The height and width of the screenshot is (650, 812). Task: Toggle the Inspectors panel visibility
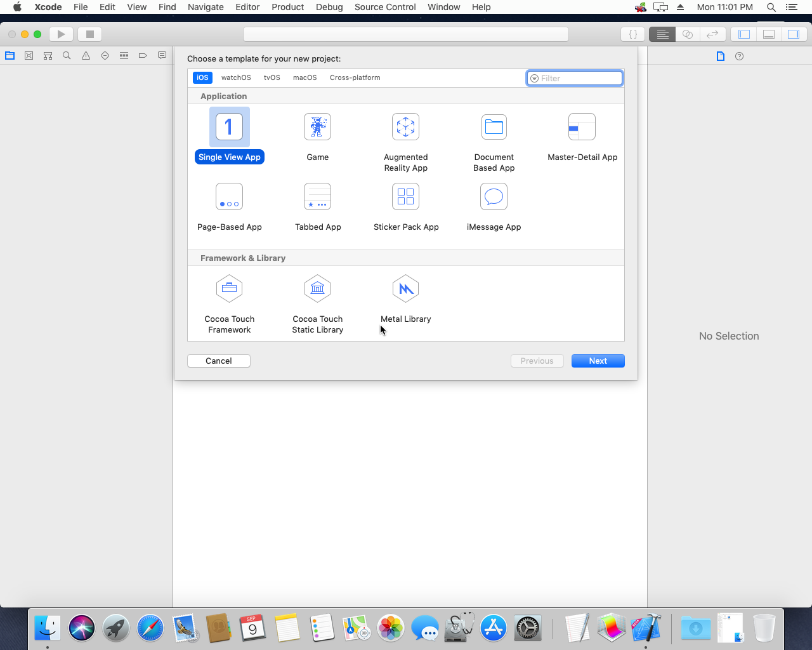(x=794, y=34)
